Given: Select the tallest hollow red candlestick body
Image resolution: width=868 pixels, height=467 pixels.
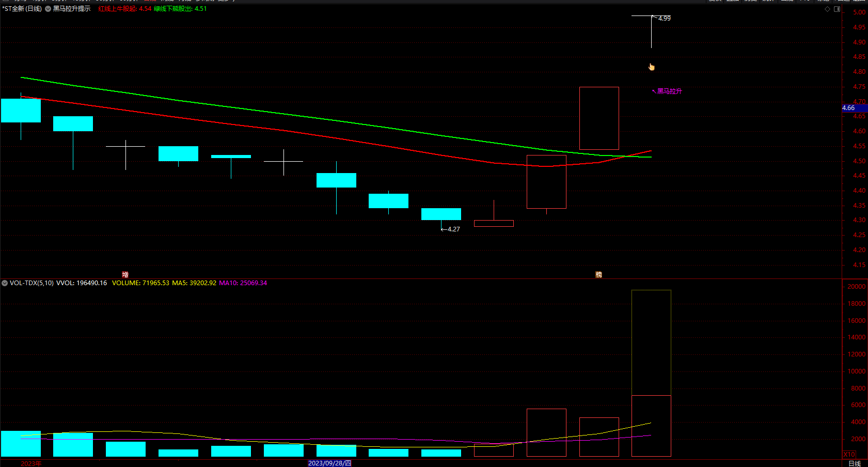Looking at the screenshot, I should pyautogui.click(x=599, y=118).
